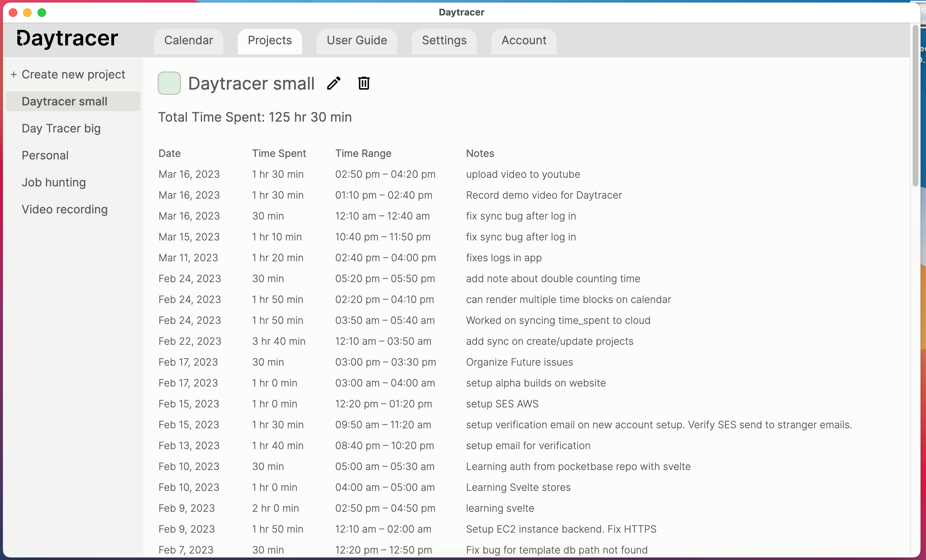
Task: Click the Notes column header
Action: (x=480, y=153)
